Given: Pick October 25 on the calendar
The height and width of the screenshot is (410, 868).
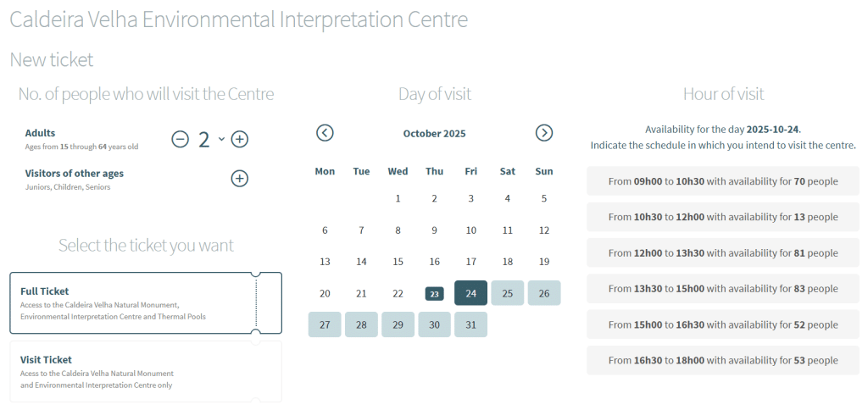Looking at the screenshot, I should [x=508, y=293].
